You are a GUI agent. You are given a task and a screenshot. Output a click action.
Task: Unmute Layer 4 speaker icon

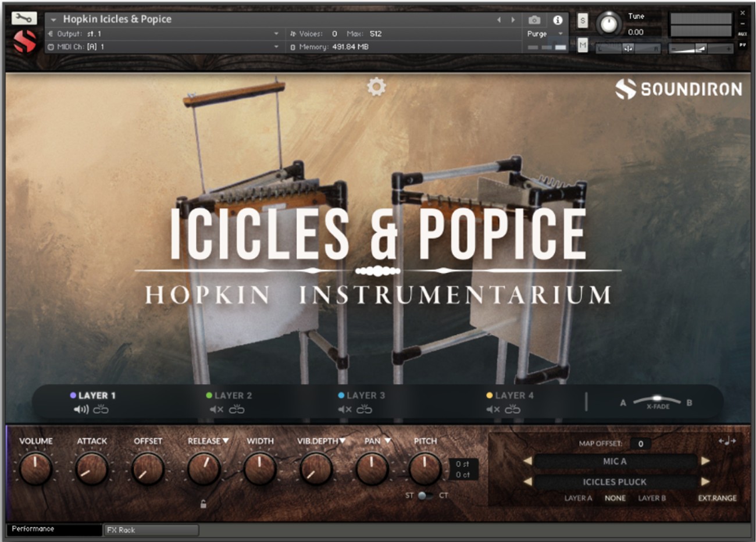coord(493,409)
